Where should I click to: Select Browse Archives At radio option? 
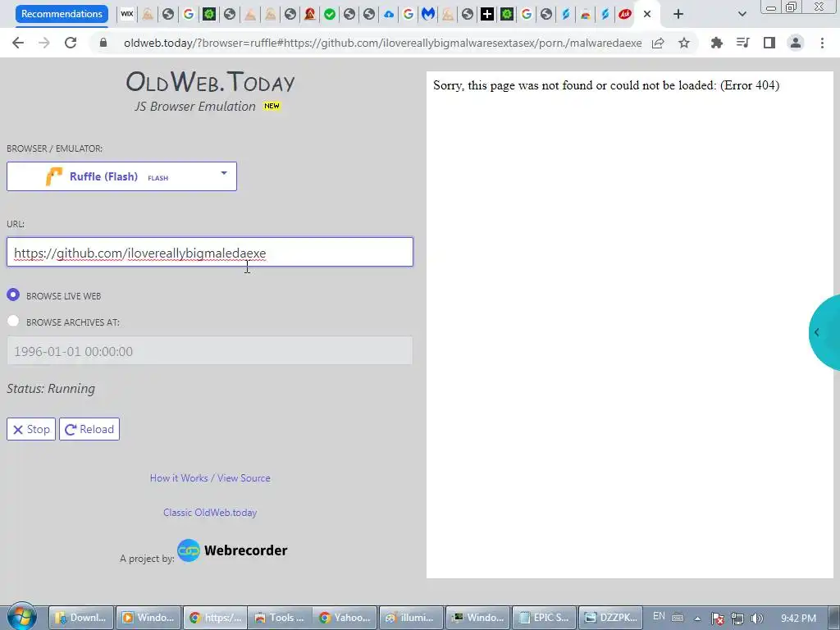[13, 321]
